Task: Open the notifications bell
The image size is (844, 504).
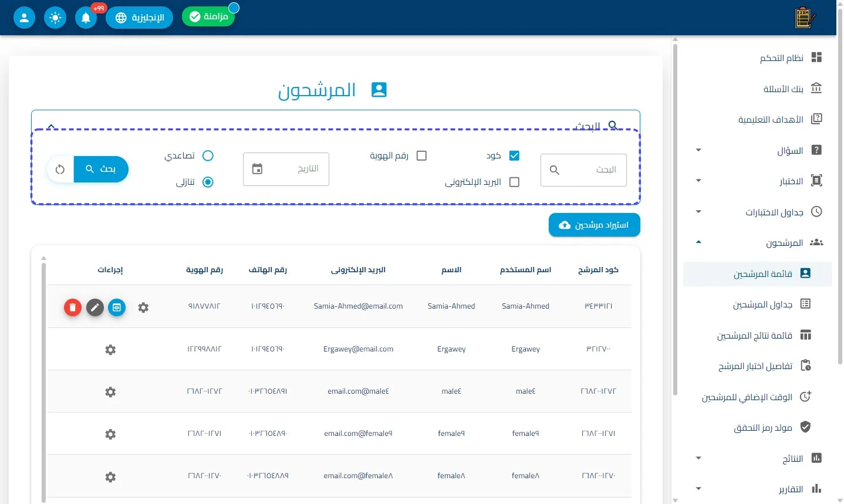Action: (86, 18)
